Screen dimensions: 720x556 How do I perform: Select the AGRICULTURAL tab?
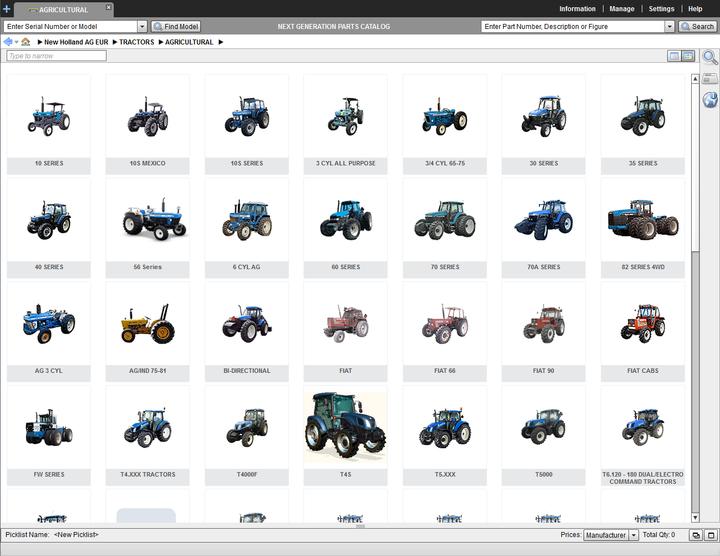[63, 10]
